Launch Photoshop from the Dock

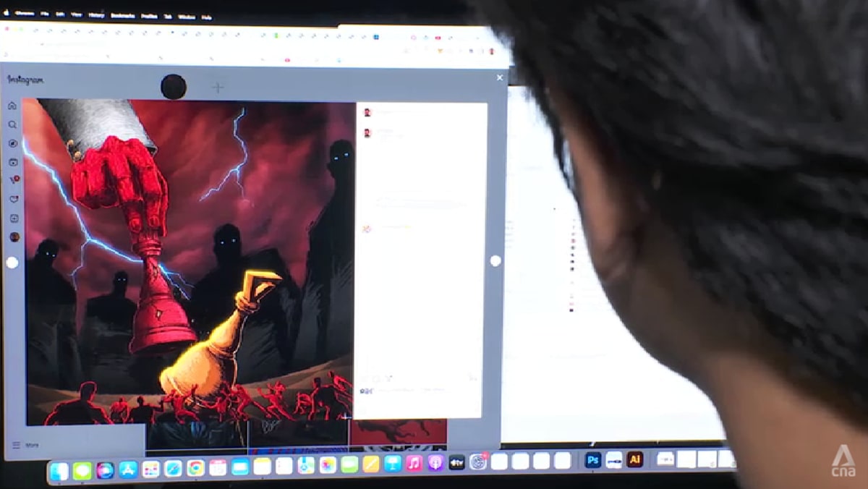[x=593, y=460]
